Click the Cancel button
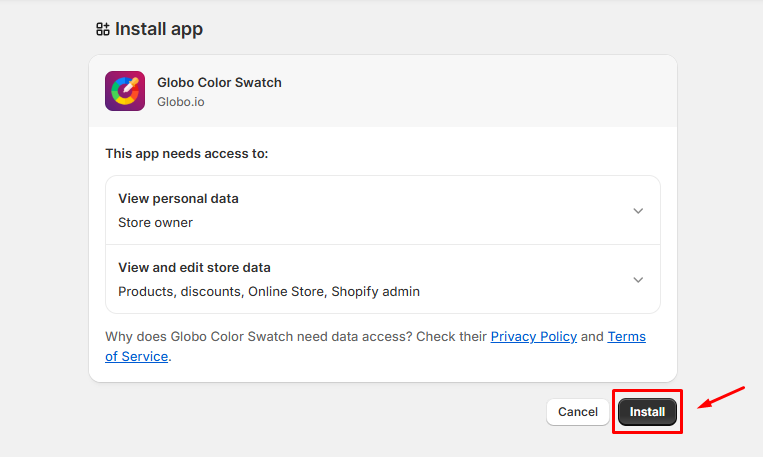This screenshot has width=763, height=457. (578, 412)
